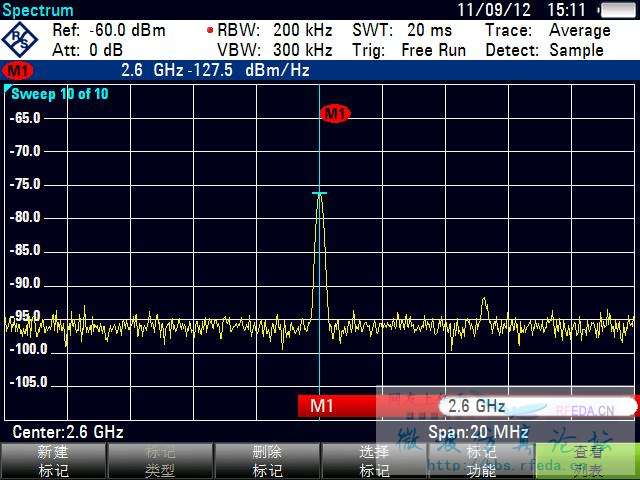This screenshot has height=480, width=640.
Task: Click the red RBW indicator dot
Action: (x=210, y=30)
